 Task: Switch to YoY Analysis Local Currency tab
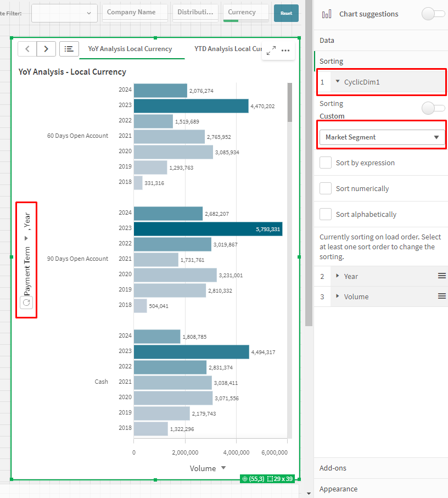point(130,49)
